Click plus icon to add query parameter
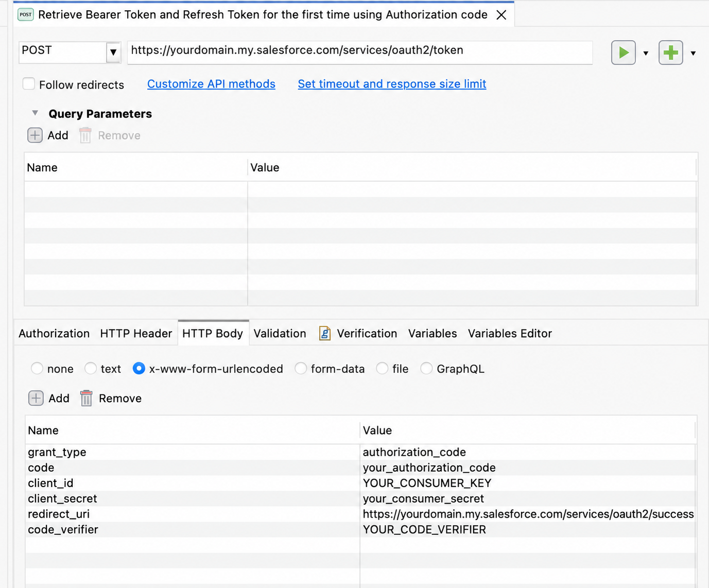The width and height of the screenshot is (709, 588). point(35,135)
